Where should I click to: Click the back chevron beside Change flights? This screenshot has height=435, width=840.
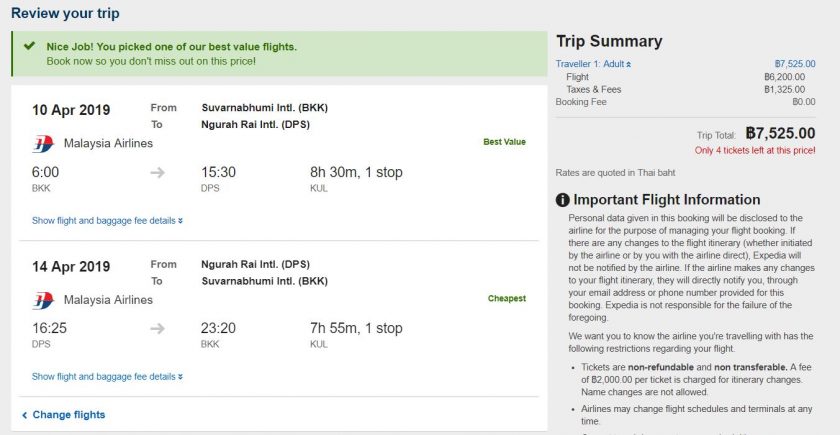click(x=25, y=415)
